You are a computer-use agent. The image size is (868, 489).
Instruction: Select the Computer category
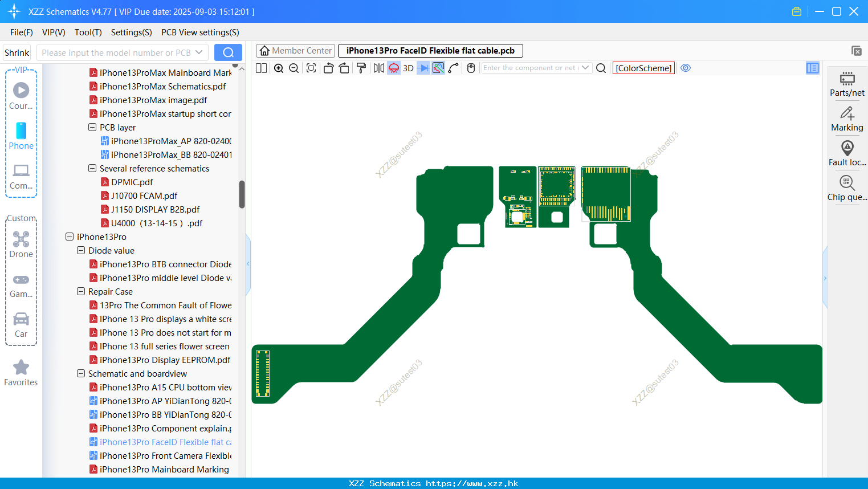tap(21, 177)
